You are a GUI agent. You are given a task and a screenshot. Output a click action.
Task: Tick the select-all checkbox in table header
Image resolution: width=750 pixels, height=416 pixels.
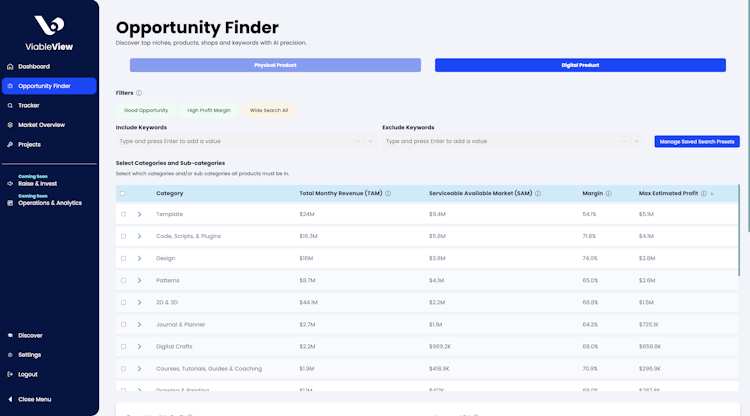coord(123,193)
